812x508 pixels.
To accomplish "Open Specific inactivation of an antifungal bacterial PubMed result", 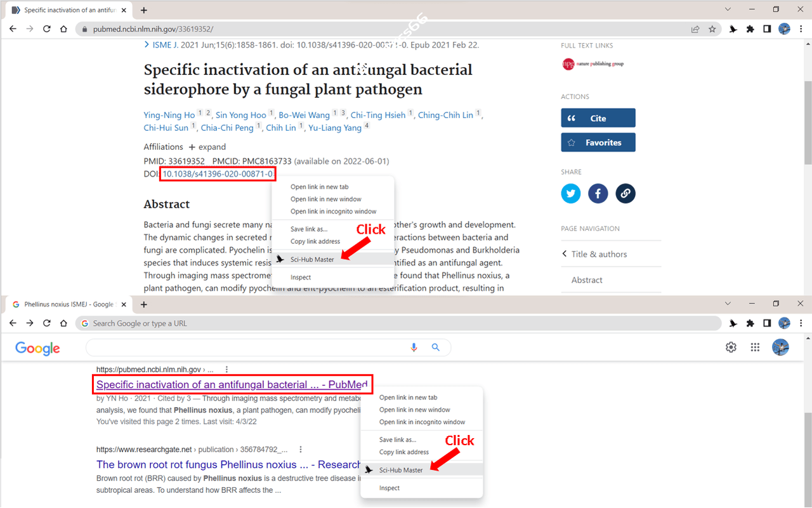I will pos(232,384).
